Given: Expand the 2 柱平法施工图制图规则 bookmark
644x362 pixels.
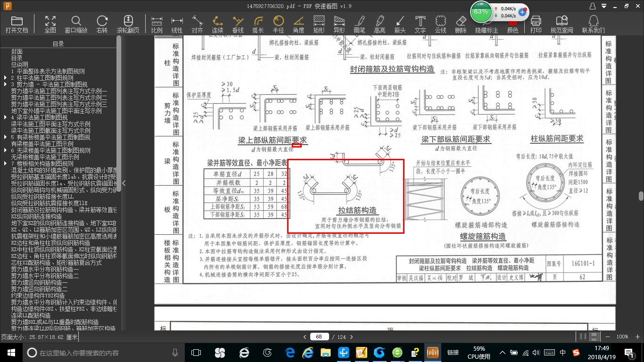Looking at the screenshot, I should coord(5,78).
